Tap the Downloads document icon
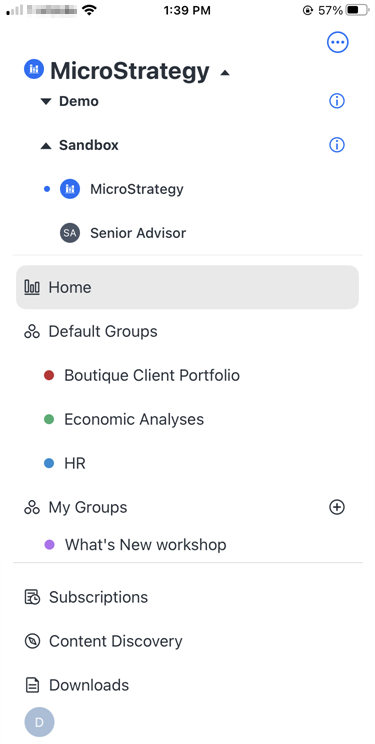 (x=32, y=685)
